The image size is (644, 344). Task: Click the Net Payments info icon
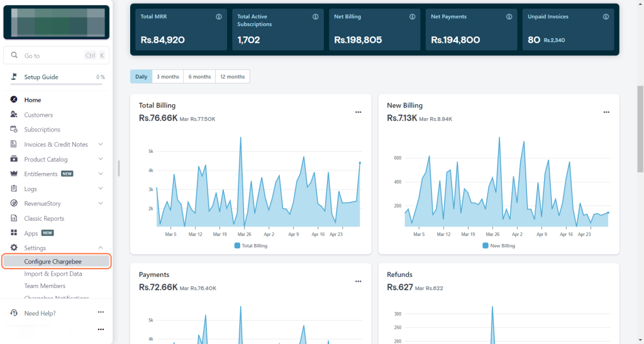coord(509,17)
